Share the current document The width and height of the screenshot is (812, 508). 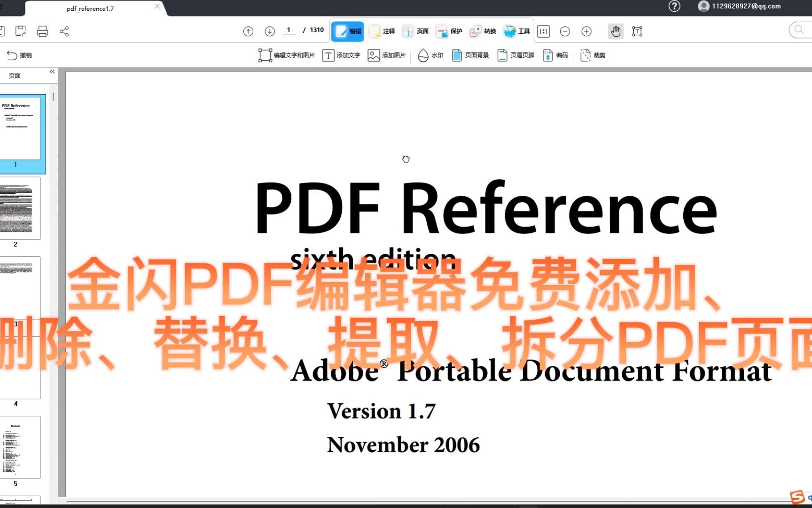click(64, 31)
